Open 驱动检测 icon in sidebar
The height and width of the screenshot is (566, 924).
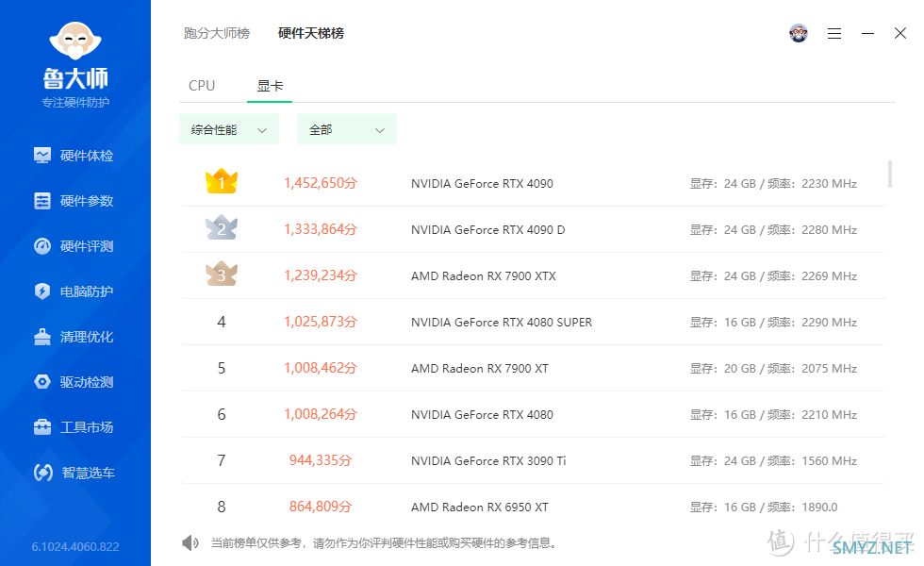coord(42,382)
